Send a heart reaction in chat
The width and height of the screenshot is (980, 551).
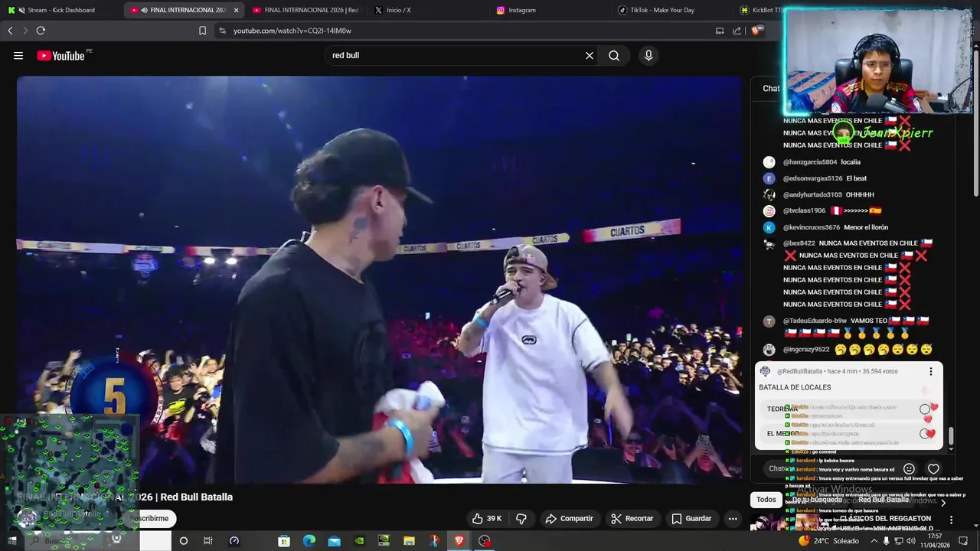(933, 468)
